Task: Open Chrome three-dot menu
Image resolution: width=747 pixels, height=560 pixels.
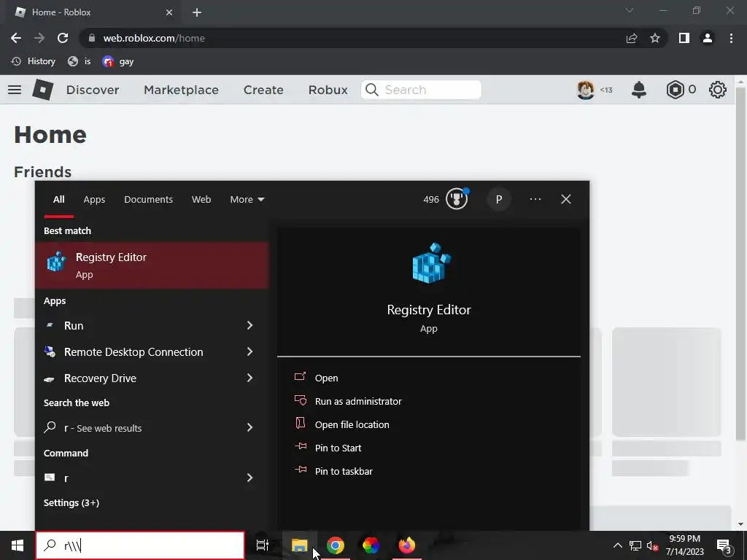Action: pos(731,38)
